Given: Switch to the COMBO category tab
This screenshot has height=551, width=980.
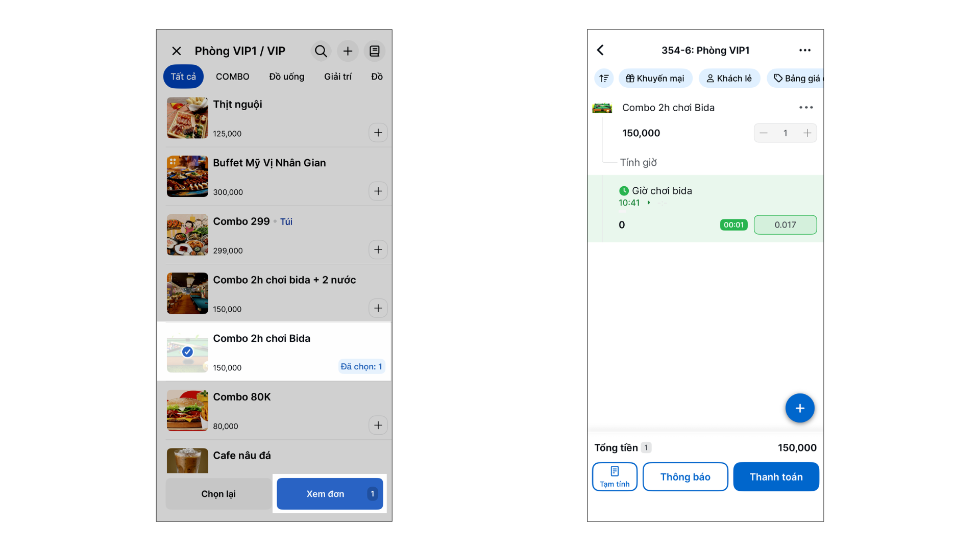Looking at the screenshot, I should coord(233,77).
